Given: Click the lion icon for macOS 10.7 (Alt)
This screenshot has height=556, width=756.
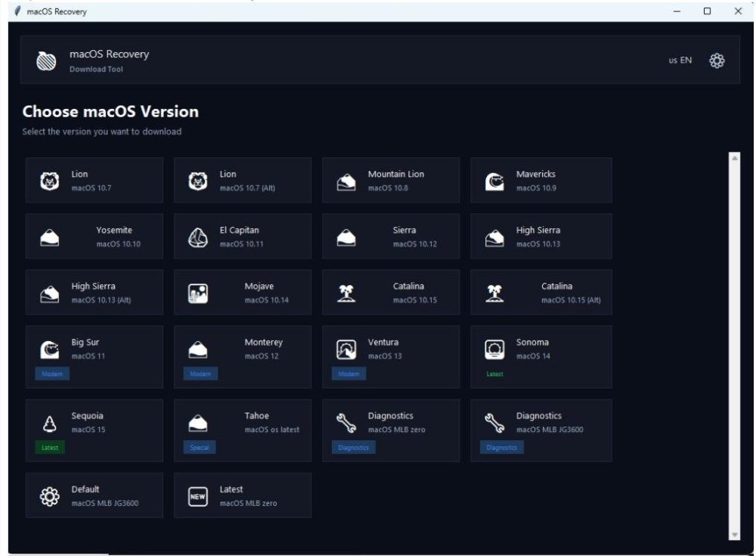Looking at the screenshot, I should coord(197,181).
